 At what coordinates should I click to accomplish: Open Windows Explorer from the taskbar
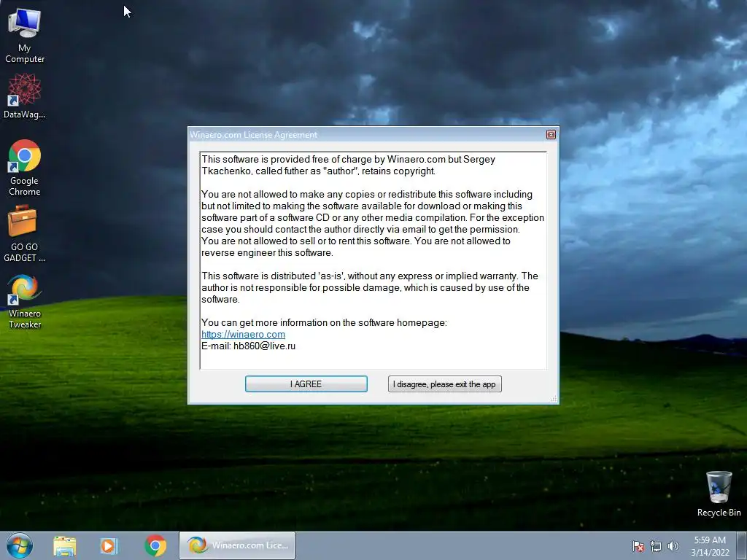(65, 545)
